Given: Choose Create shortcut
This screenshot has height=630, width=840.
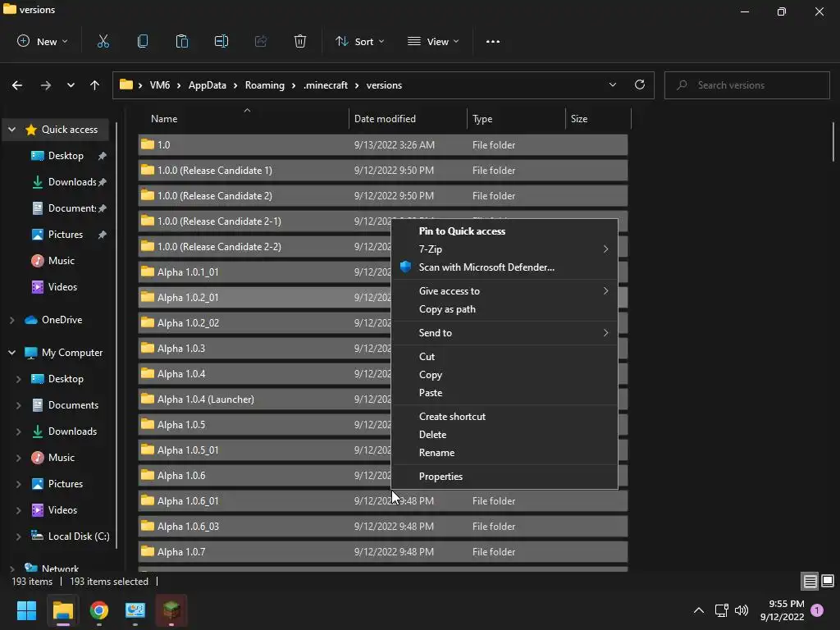Looking at the screenshot, I should coord(504,416).
